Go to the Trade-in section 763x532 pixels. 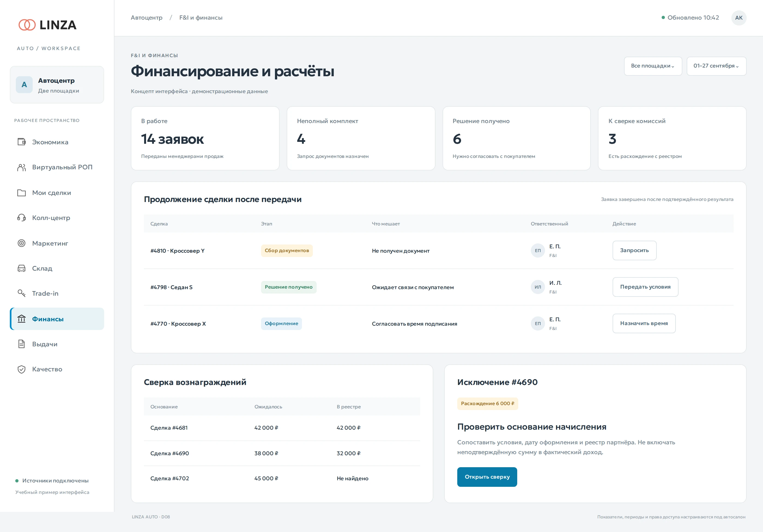click(57, 293)
